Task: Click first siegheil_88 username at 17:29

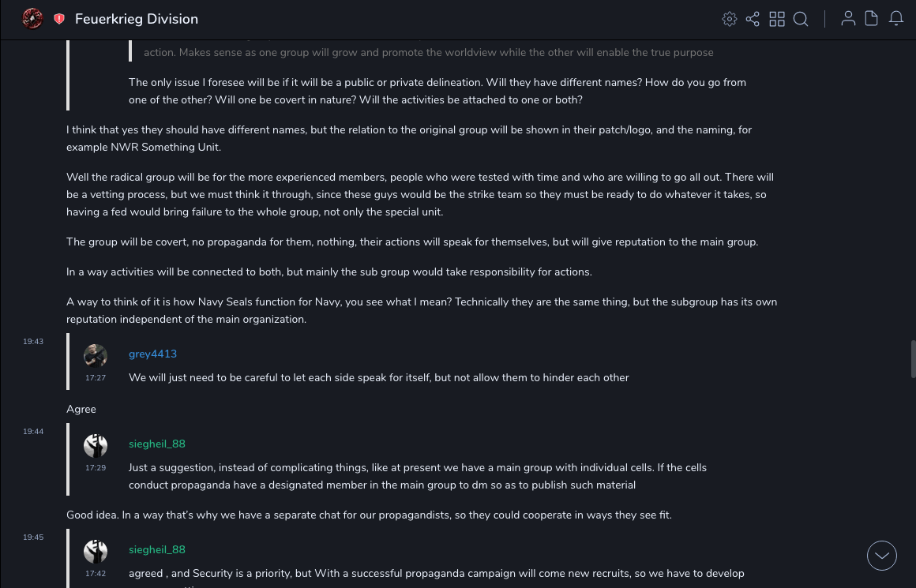Action: pos(157,444)
